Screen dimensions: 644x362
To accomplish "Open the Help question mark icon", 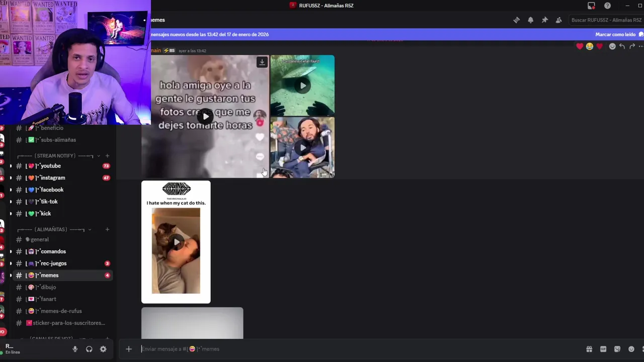I will (607, 6).
